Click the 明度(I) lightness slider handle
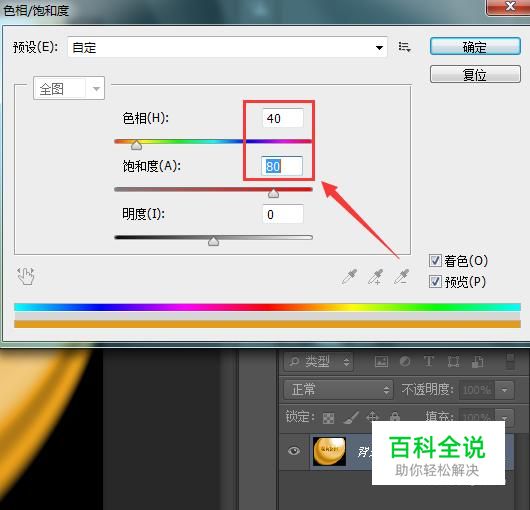The image size is (530, 510). (x=213, y=241)
